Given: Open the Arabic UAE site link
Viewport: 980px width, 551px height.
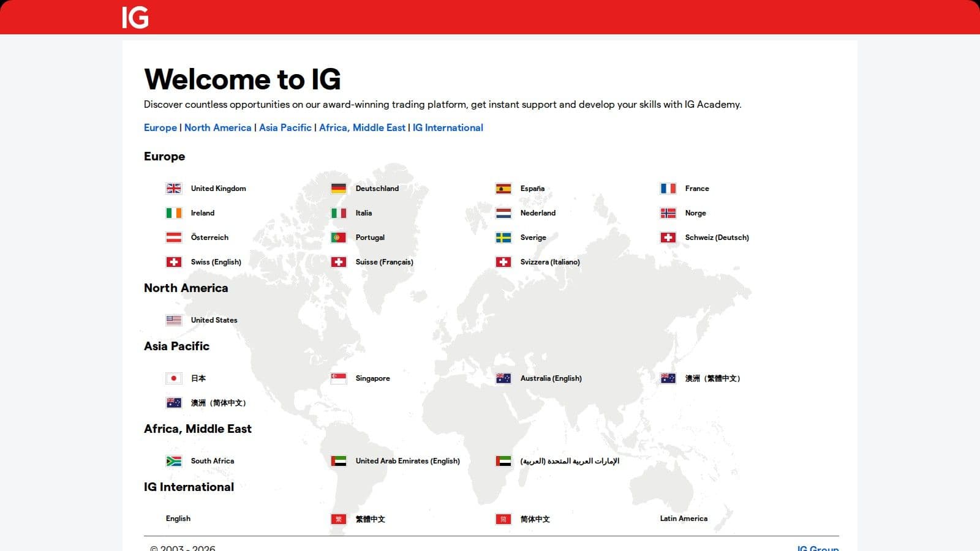Looking at the screenshot, I should pyautogui.click(x=570, y=461).
